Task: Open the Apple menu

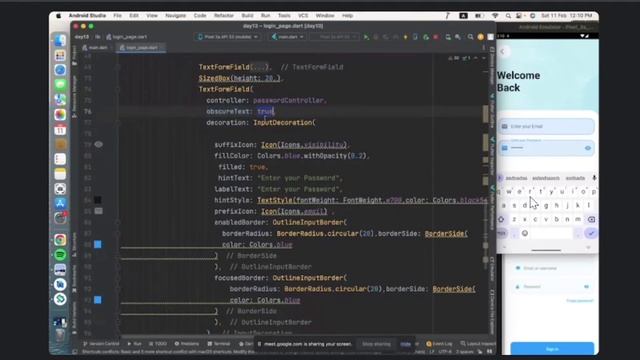Action: click(x=58, y=16)
